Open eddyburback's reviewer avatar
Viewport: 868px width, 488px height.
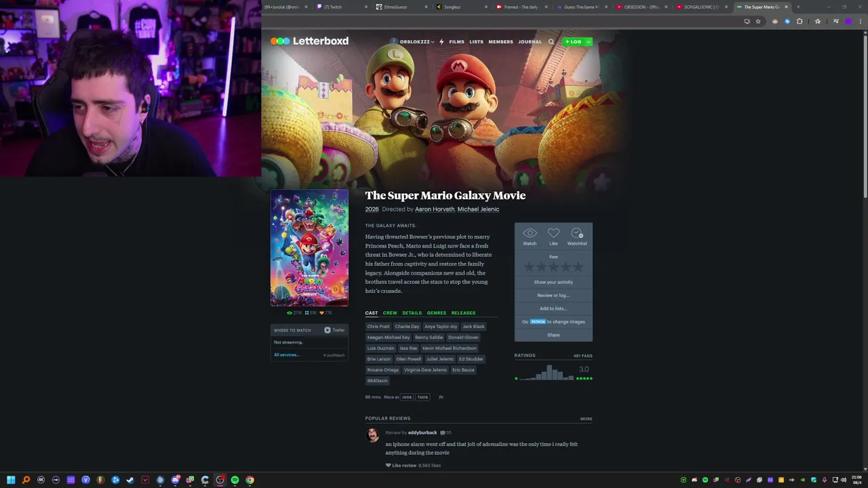point(372,435)
